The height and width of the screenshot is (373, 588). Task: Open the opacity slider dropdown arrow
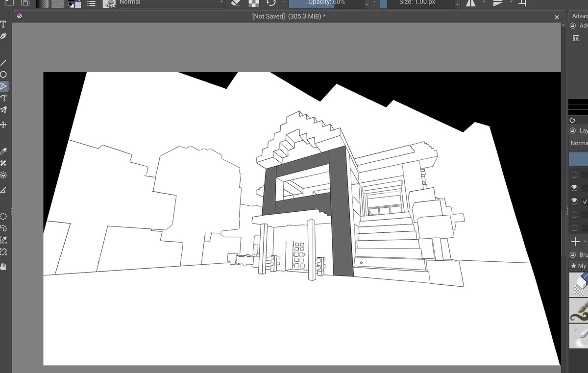(x=367, y=3)
